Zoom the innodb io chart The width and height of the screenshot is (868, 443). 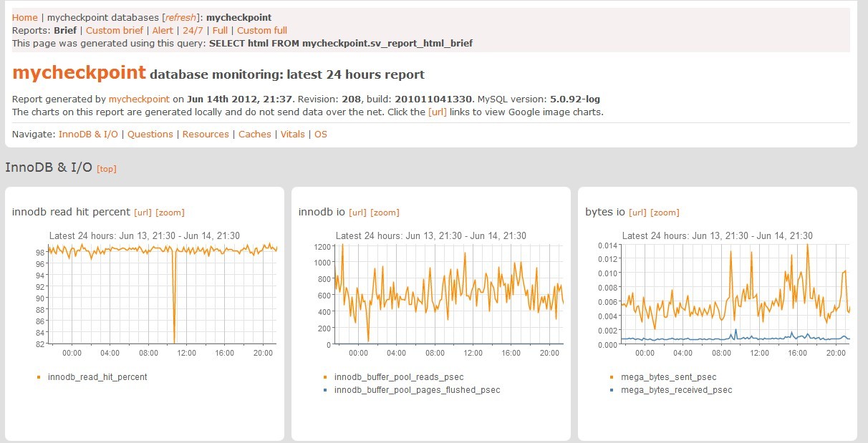tap(385, 213)
